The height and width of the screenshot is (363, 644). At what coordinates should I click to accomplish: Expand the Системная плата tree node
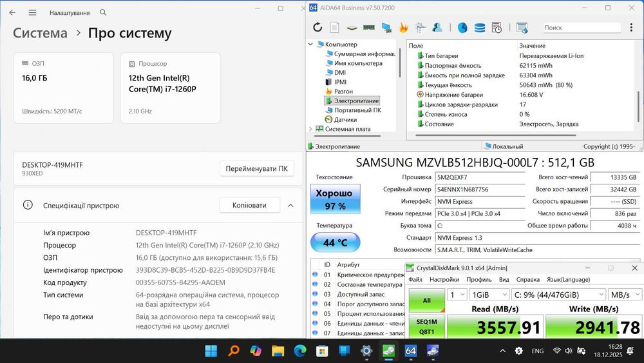310,129
